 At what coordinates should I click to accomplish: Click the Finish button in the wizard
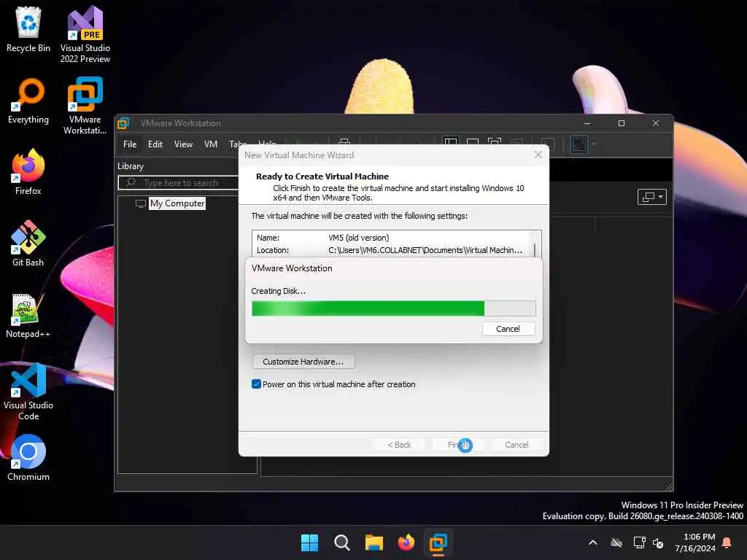pyautogui.click(x=459, y=445)
